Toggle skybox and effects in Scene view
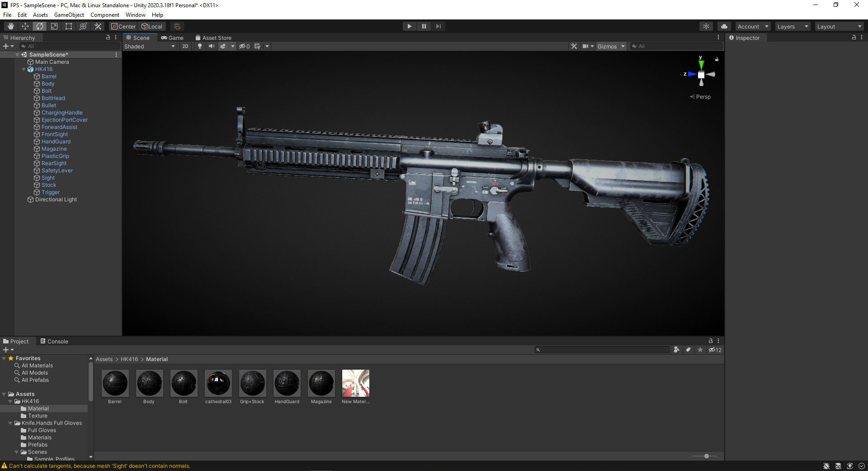The width and height of the screenshot is (868, 471). coord(223,46)
